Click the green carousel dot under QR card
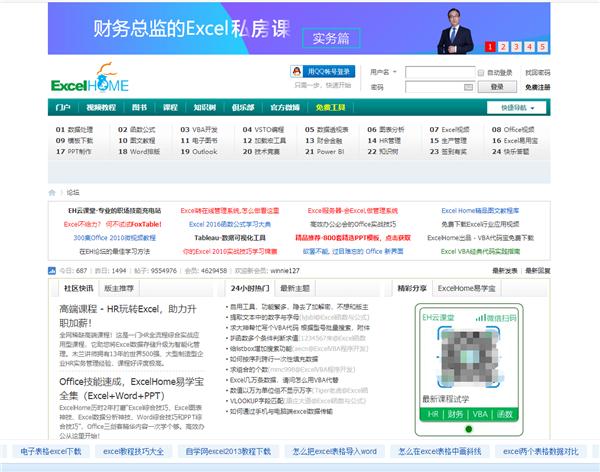The image size is (600, 472). click(x=468, y=429)
